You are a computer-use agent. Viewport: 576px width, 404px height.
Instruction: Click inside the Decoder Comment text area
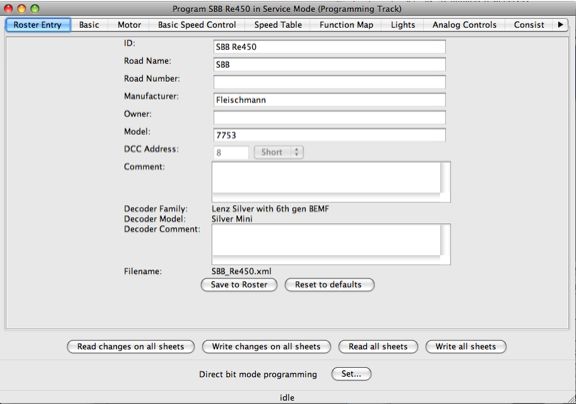[331, 244]
